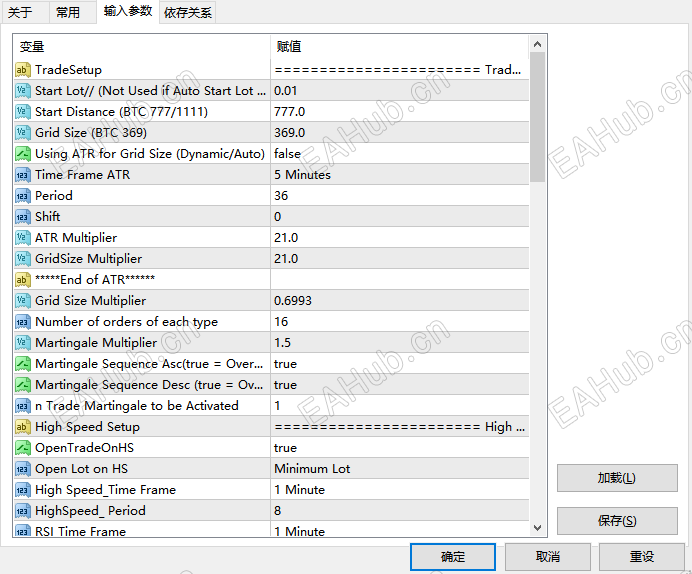Click the icon beside Grid Size Multiplier

(x=23, y=301)
